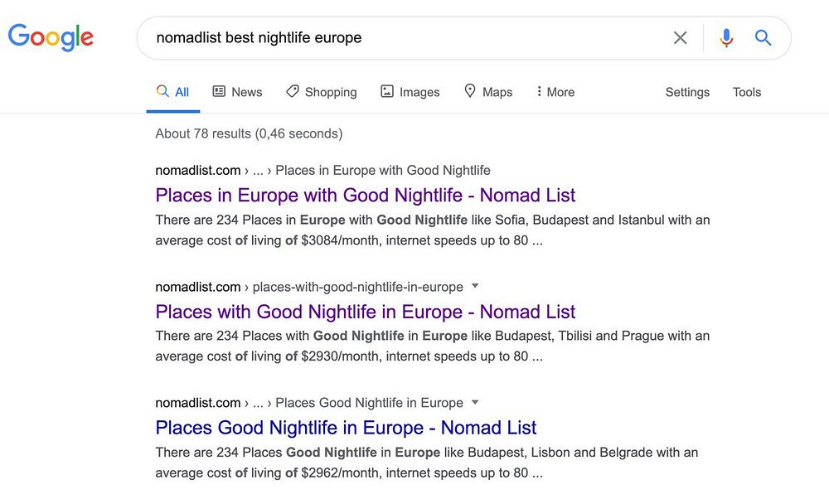
Task: Switch to the Maps tab
Action: (x=488, y=92)
